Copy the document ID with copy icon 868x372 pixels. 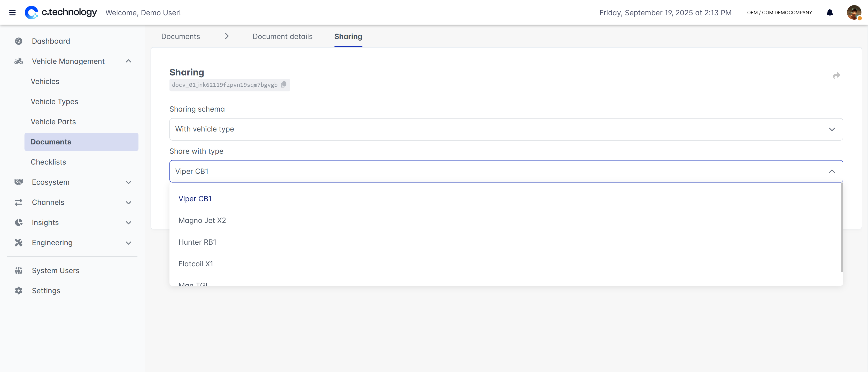(x=284, y=84)
